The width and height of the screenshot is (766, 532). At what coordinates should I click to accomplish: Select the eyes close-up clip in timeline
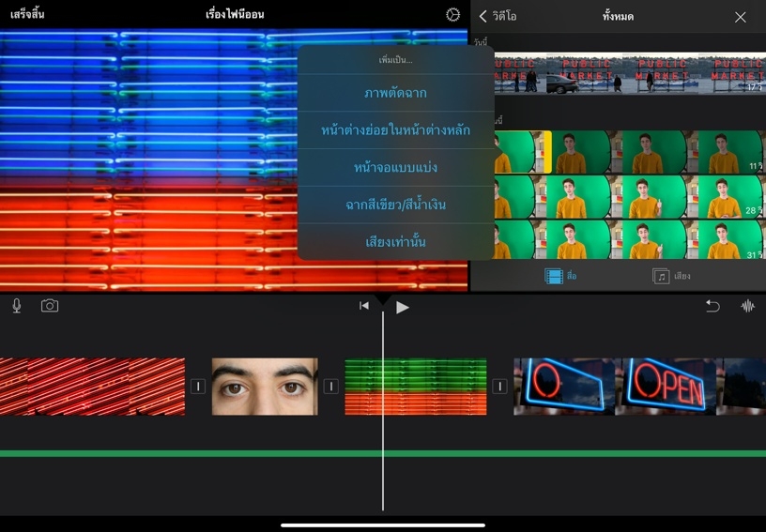[265, 387]
